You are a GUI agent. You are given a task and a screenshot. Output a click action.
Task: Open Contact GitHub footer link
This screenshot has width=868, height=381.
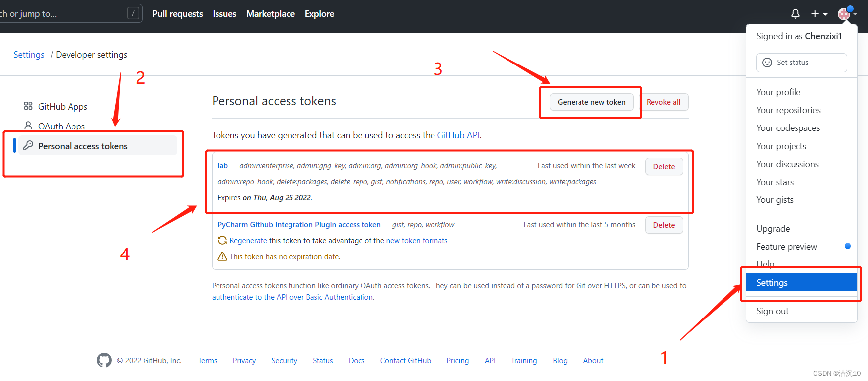pos(406,361)
